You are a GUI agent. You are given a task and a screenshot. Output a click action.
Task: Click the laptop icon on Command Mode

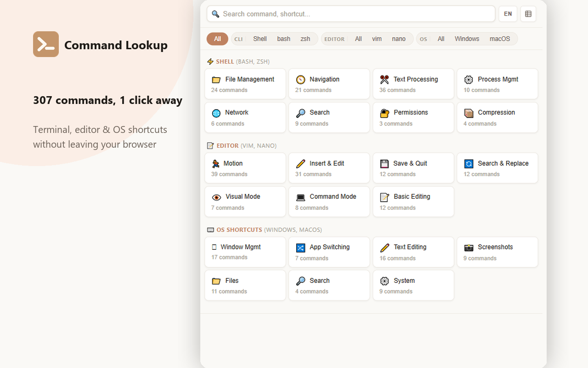(300, 197)
